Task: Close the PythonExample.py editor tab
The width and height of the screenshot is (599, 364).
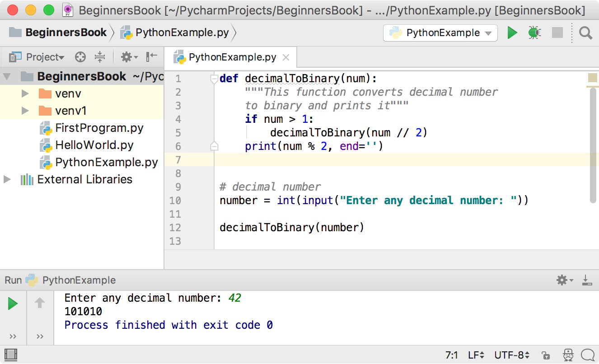Action: [x=285, y=57]
